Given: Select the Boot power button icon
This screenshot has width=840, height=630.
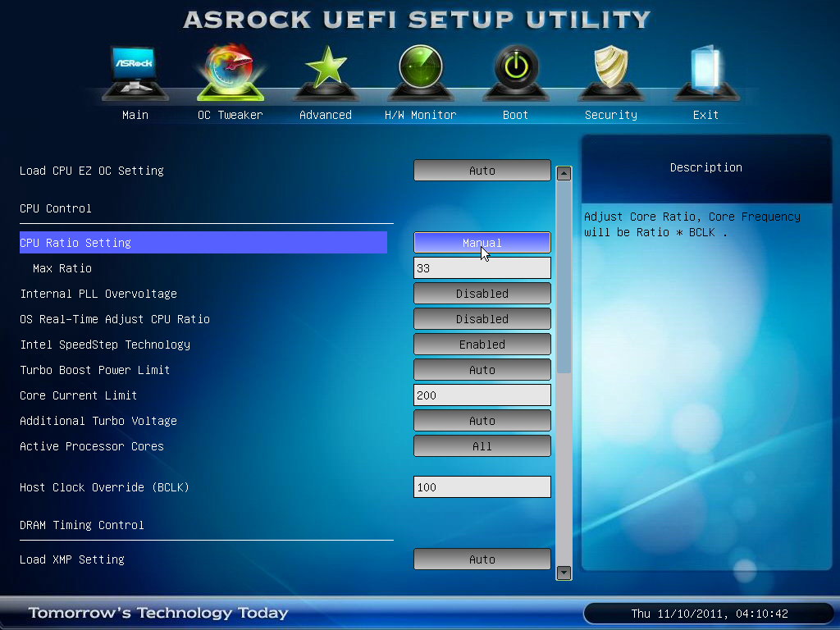Looking at the screenshot, I should click(x=516, y=73).
